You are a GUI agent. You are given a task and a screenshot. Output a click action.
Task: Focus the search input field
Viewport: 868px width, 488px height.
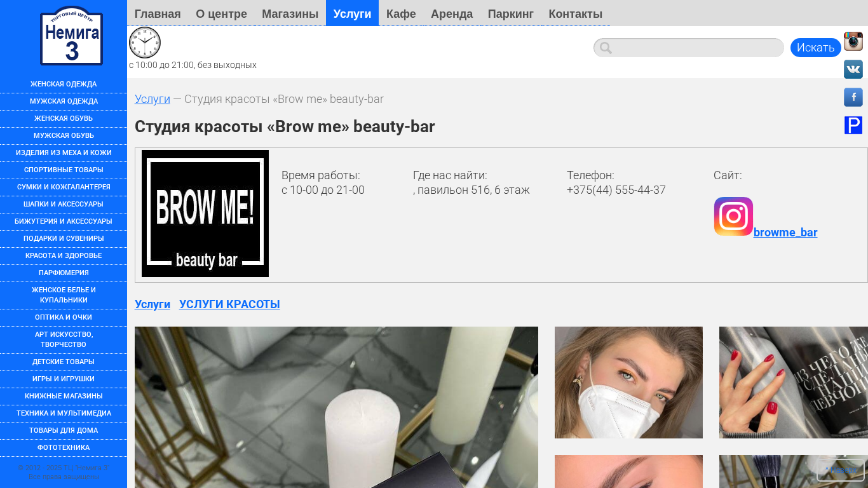click(696, 48)
